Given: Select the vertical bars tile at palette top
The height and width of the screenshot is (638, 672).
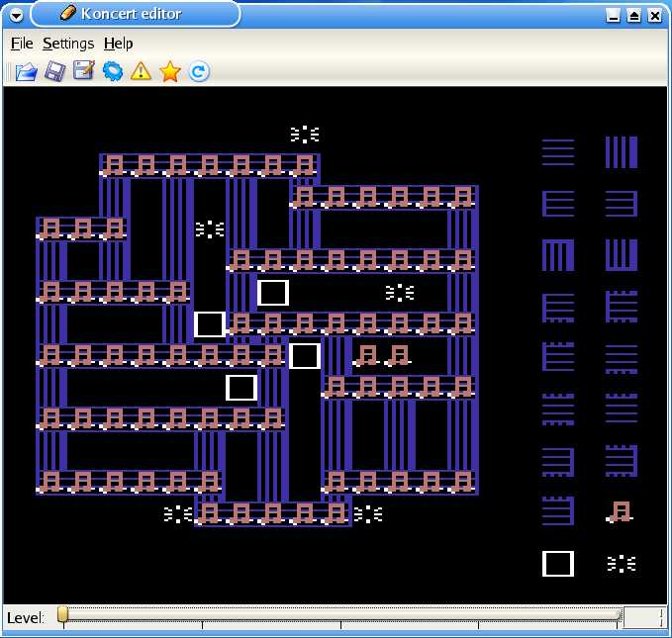Looking at the screenshot, I should [621, 152].
